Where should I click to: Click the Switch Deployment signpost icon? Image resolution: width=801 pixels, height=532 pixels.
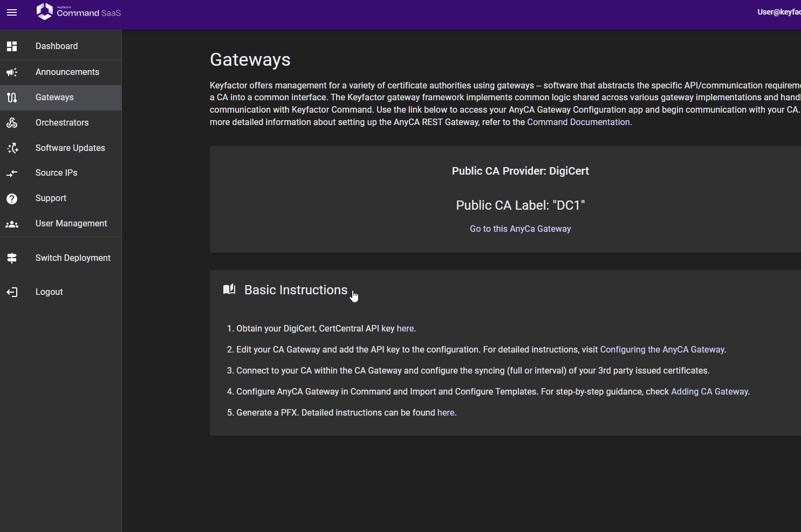12,258
